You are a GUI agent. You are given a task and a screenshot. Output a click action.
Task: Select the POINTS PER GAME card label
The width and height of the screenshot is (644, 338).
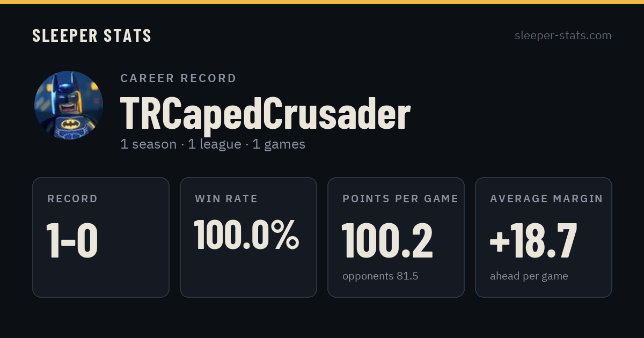400,199
